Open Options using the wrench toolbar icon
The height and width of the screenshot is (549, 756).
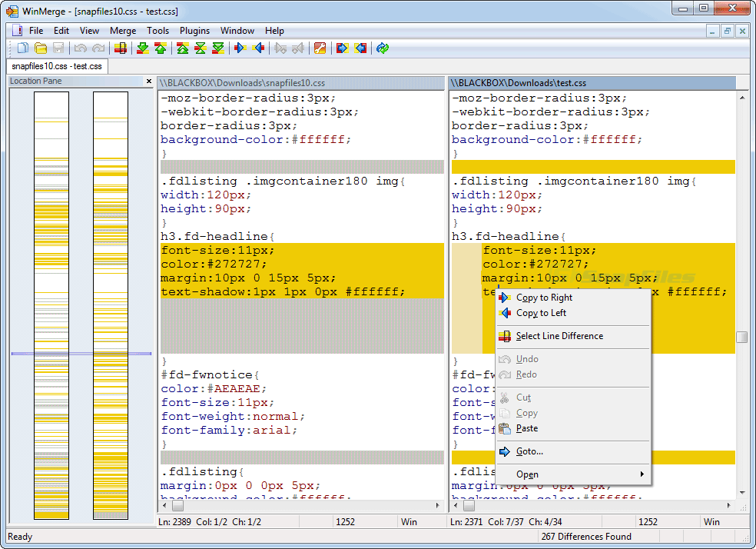pos(320,48)
